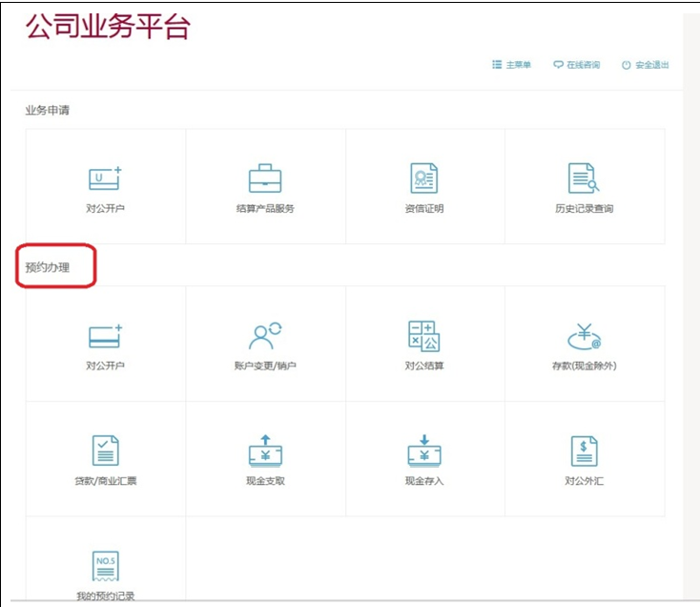Select the 预约办理 section heading

48,268
